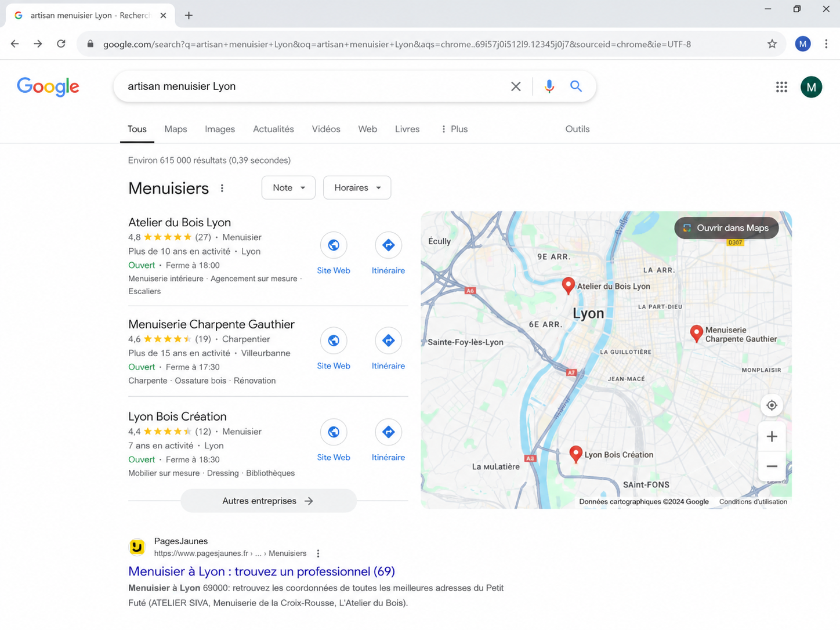
Task: Expand the Horaires filter dropdown
Action: coord(357,188)
